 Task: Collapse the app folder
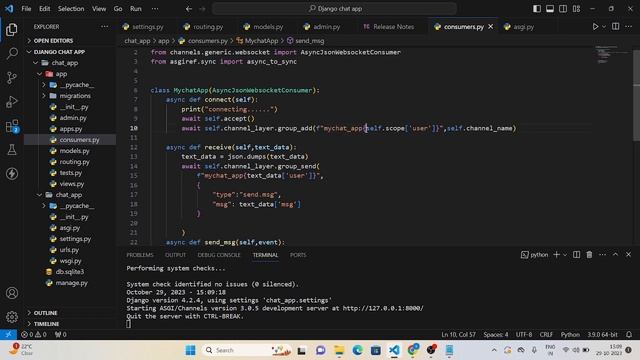coord(61,74)
